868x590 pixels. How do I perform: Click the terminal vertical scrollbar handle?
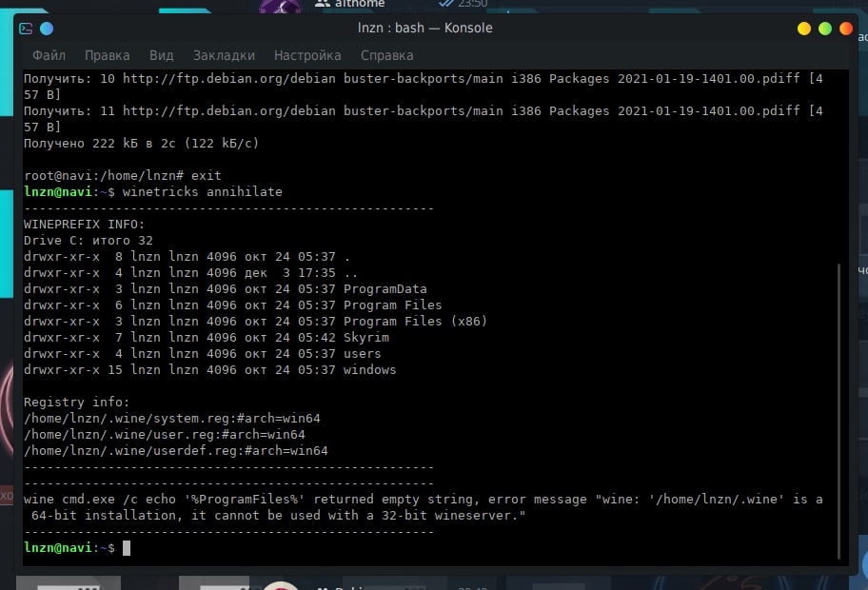click(x=839, y=411)
